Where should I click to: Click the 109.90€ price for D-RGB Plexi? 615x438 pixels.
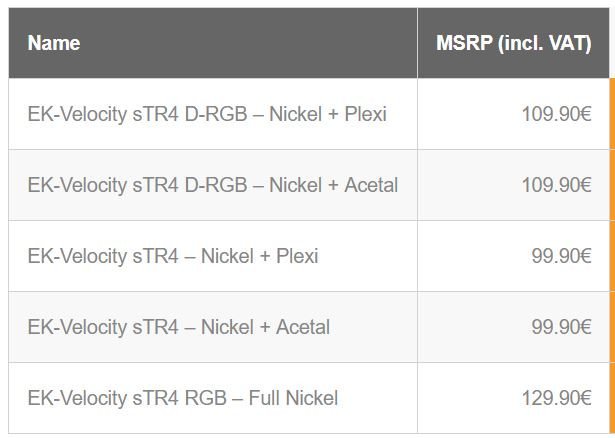[556, 114]
